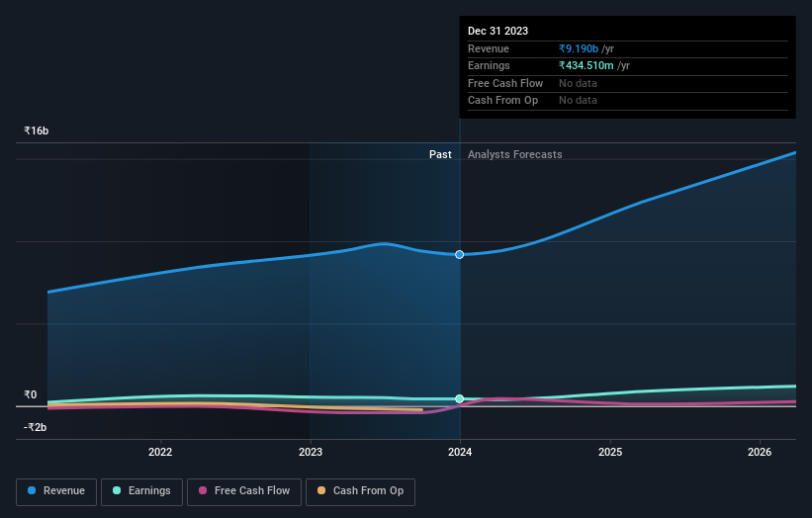Click the ₹434.510m earnings value
Image resolution: width=812 pixels, height=518 pixels.
[x=586, y=65]
